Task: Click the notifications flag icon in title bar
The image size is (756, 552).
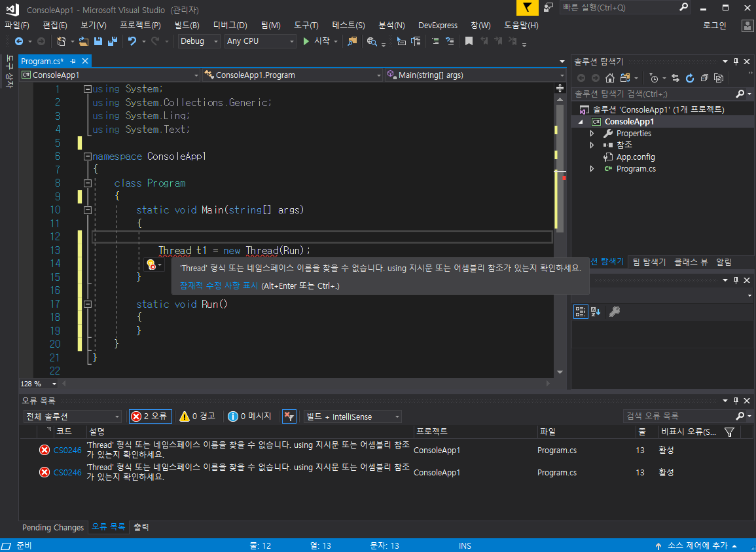Action: pyautogui.click(x=528, y=8)
